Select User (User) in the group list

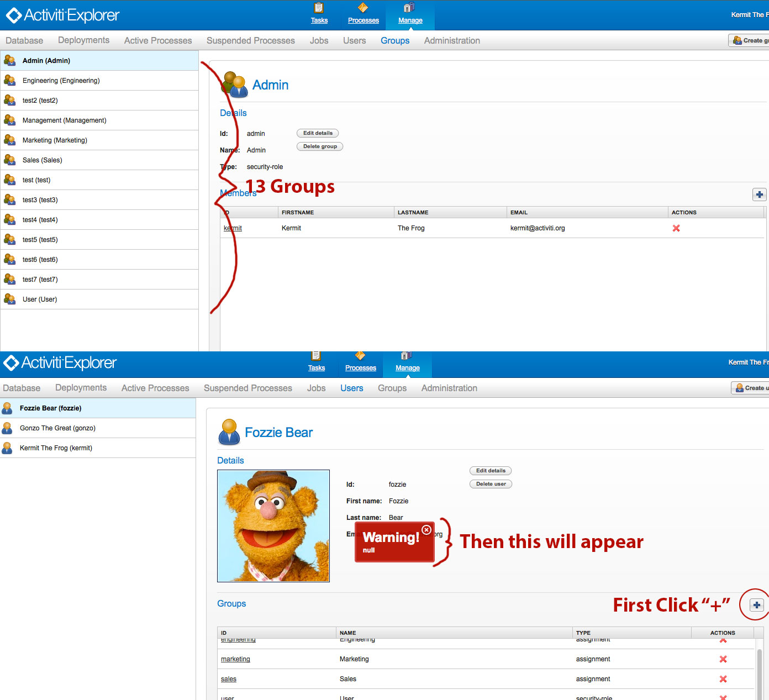click(x=99, y=299)
